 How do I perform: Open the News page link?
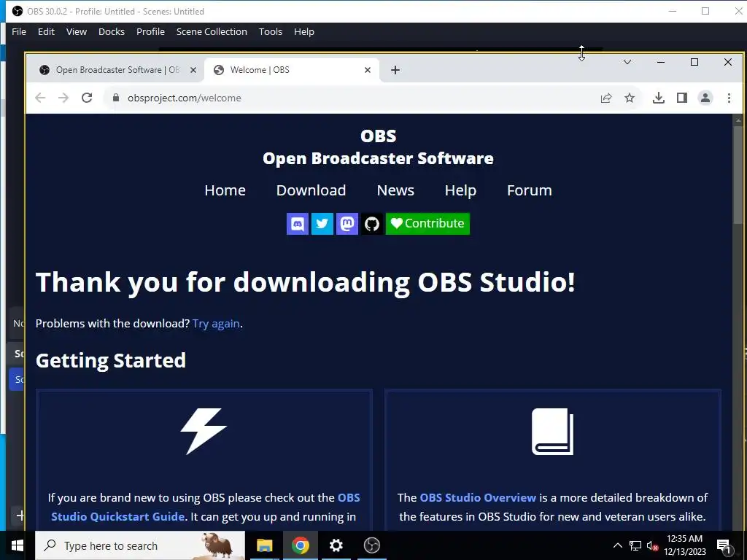(395, 190)
